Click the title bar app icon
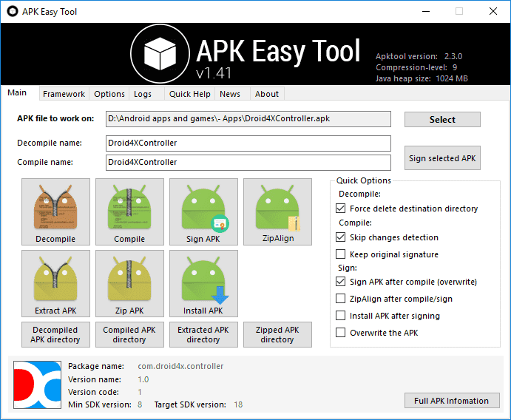The image size is (511, 420). coord(13,11)
